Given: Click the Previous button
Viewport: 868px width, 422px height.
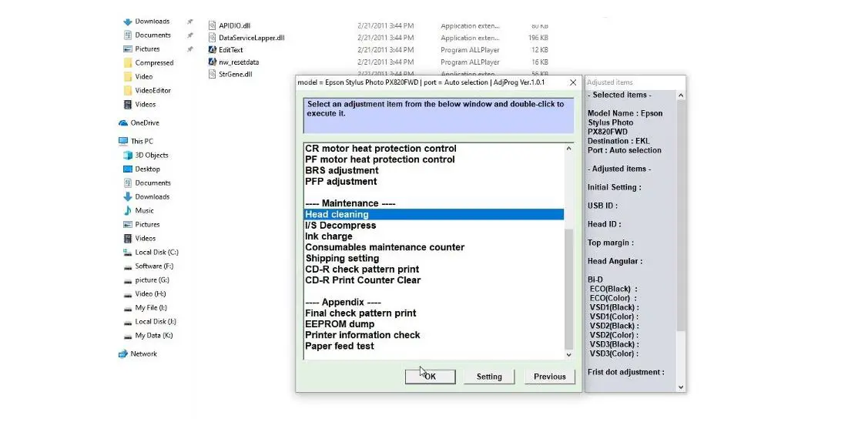Looking at the screenshot, I should coord(550,377).
